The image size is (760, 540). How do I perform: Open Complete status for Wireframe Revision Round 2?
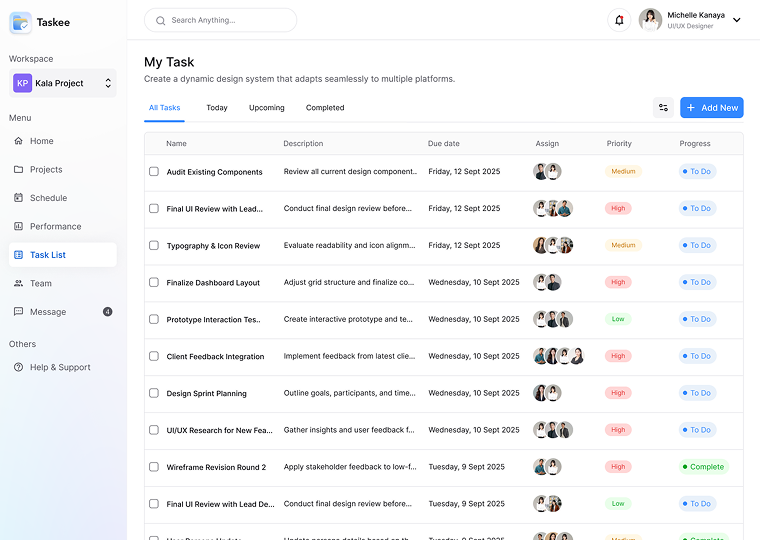click(703, 467)
